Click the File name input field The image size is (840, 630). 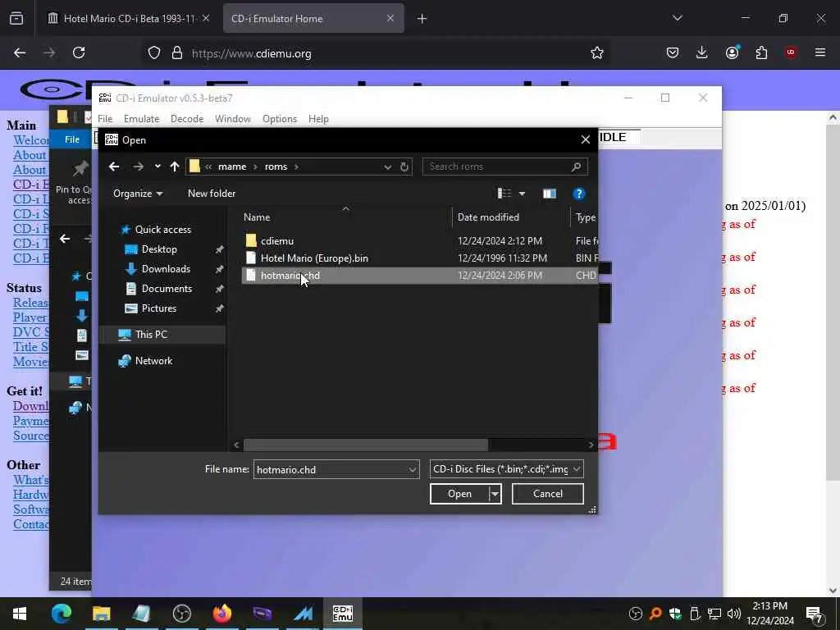330,469
